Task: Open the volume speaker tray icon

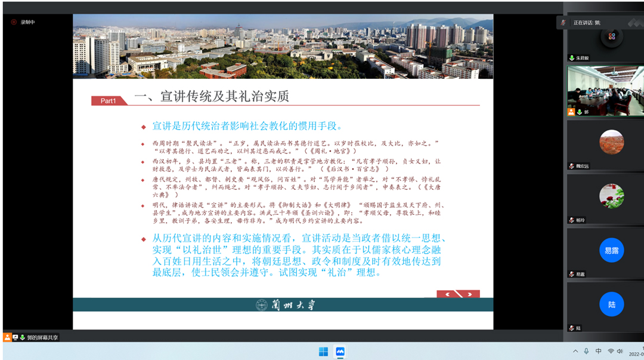Action: click(x=620, y=352)
